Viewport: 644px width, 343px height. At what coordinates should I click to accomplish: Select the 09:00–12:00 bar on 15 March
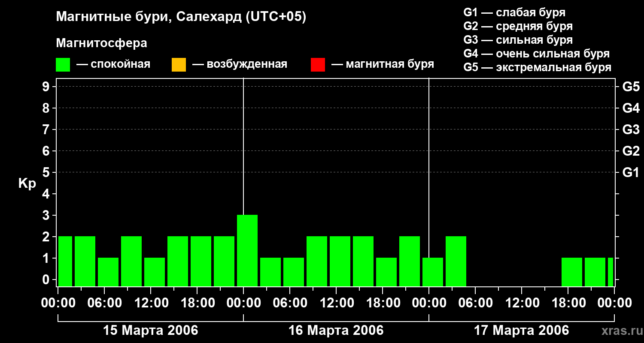pos(131,261)
